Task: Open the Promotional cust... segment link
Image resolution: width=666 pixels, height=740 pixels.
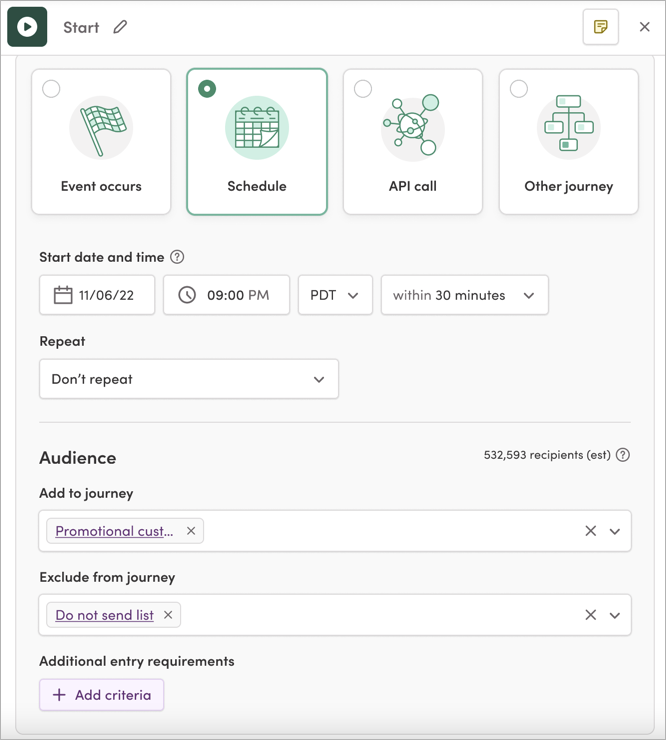Action: click(x=114, y=531)
